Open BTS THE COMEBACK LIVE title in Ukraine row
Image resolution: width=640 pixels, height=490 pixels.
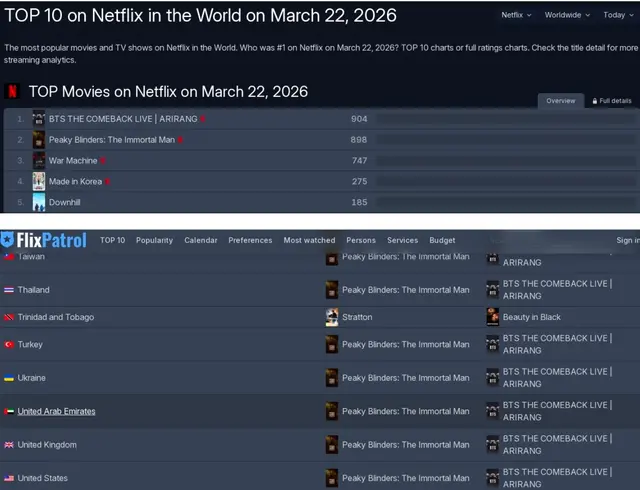tap(557, 378)
